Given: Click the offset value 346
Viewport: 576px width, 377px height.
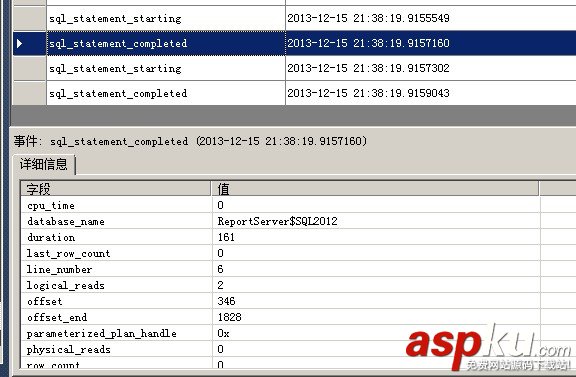Looking at the screenshot, I should tap(226, 301).
